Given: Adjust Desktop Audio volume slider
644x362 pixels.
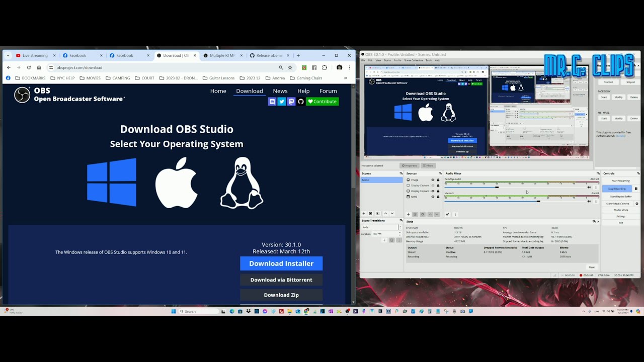Looking at the screenshot, I should [x=514, y=188].
